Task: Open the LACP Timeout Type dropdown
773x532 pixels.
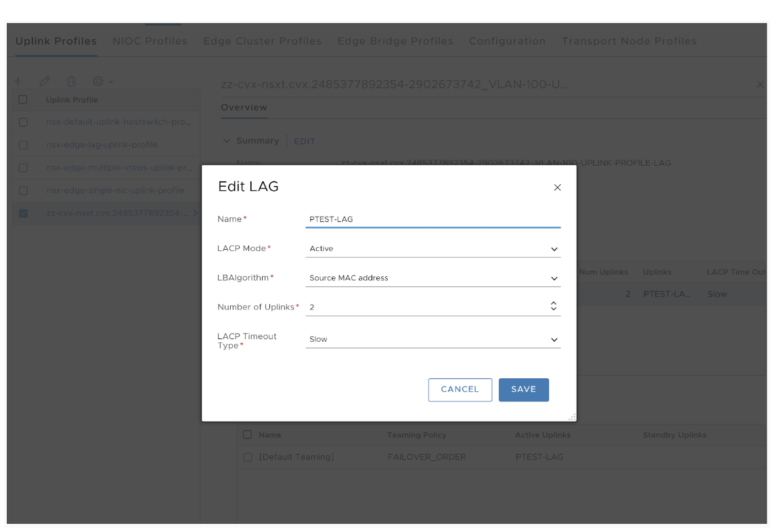Action: (x=433, y=340)
